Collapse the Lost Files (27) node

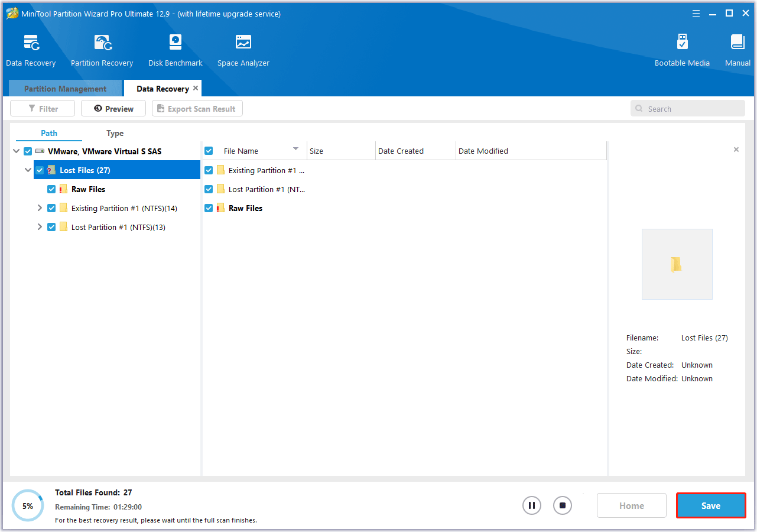pyautogui.click(x=28, y=170)
